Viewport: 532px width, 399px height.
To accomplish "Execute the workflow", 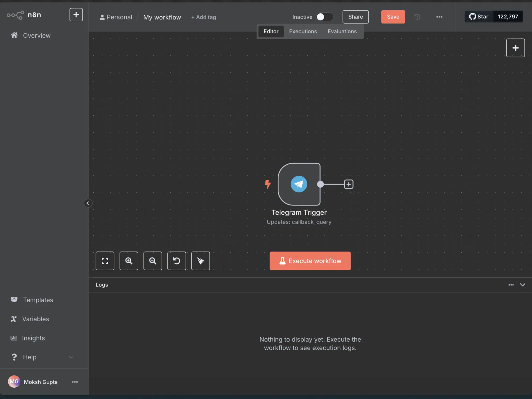I will coord(310,261).
